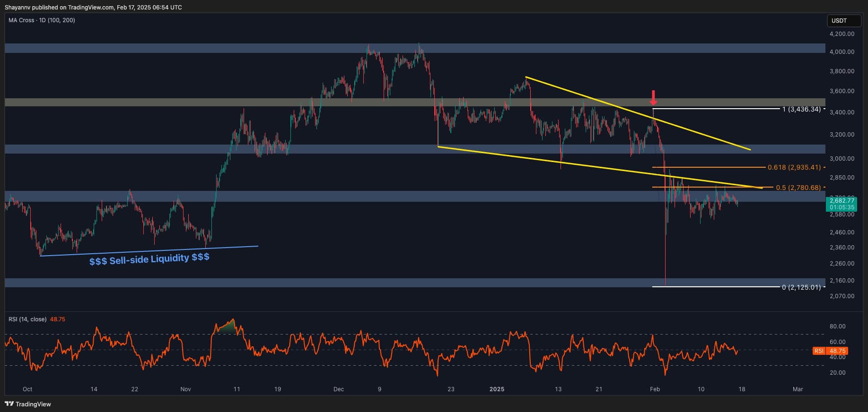Click the 2,160.00 price axis label
The width and height of the screenshot is (868, 412).
point(842,281)
